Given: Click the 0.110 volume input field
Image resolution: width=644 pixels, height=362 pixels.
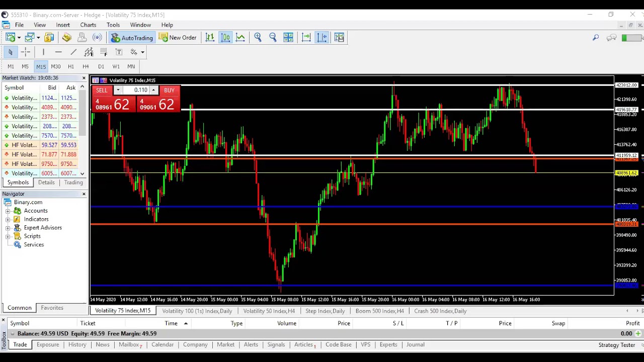Looking at the screenshot, I should 136,90.
